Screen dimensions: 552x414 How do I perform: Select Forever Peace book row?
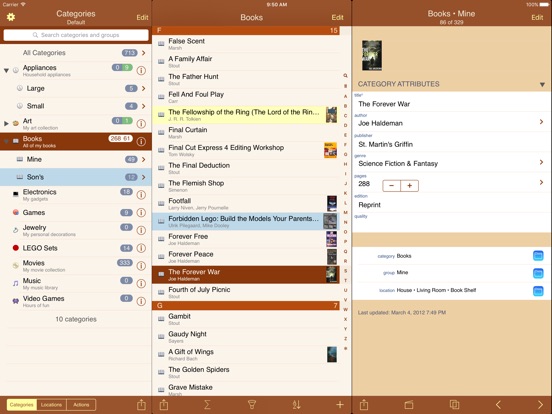246,257
